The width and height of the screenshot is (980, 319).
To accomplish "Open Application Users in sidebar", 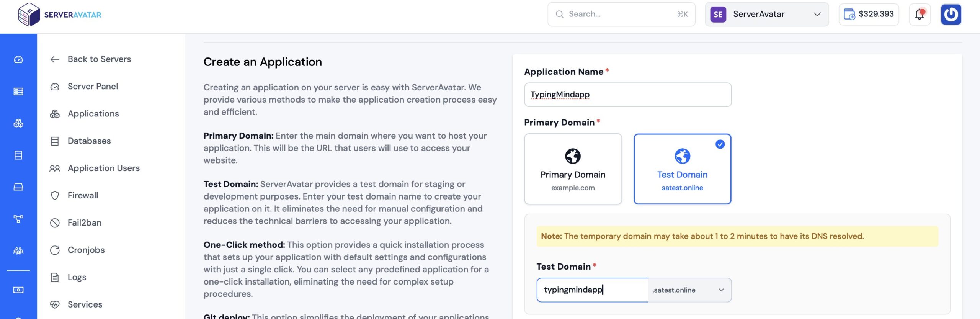I will tap(95, 168).
